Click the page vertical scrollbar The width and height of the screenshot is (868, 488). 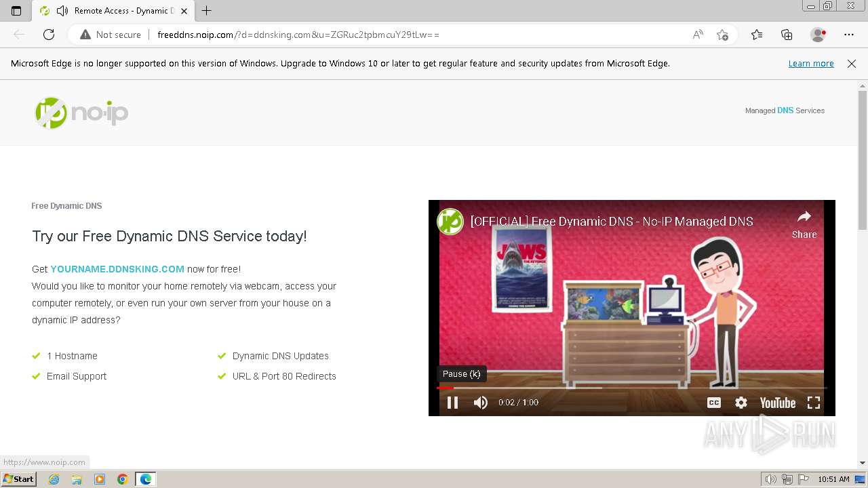(863, 160)
